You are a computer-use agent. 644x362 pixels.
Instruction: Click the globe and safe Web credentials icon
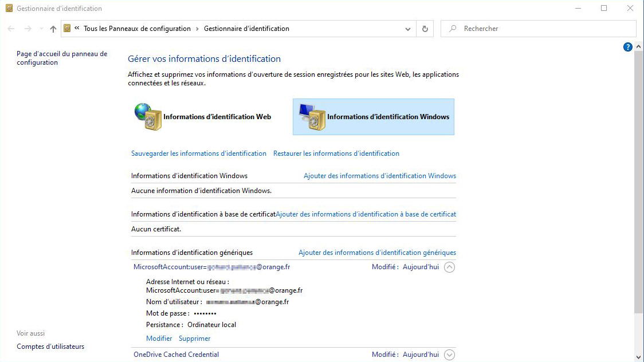148,117
